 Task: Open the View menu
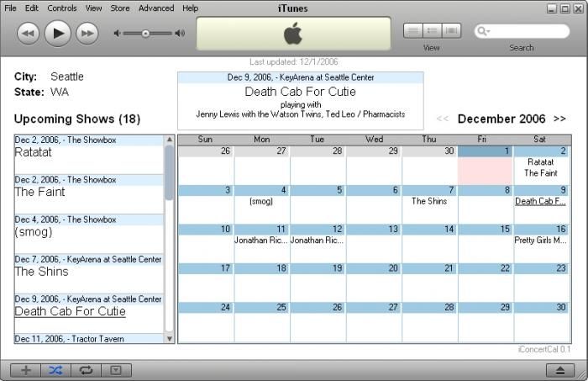[93, 8]
